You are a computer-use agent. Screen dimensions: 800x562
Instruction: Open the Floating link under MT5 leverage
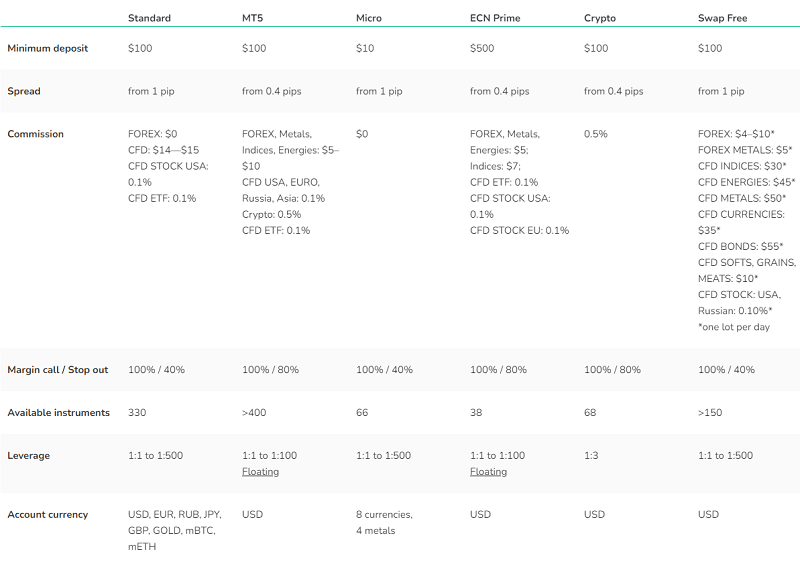pyautogui.click(x=260, y=472)
